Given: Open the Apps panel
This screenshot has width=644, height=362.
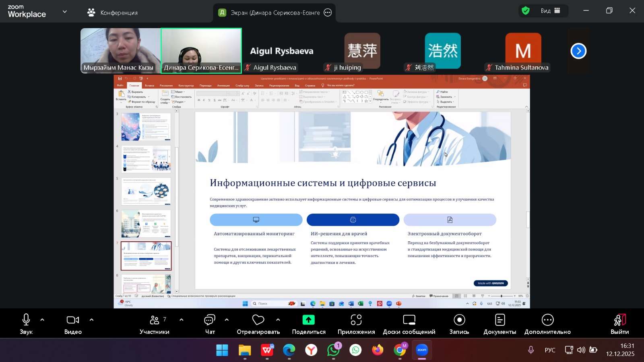Looking at the screenshot, I should click(356, 324).
